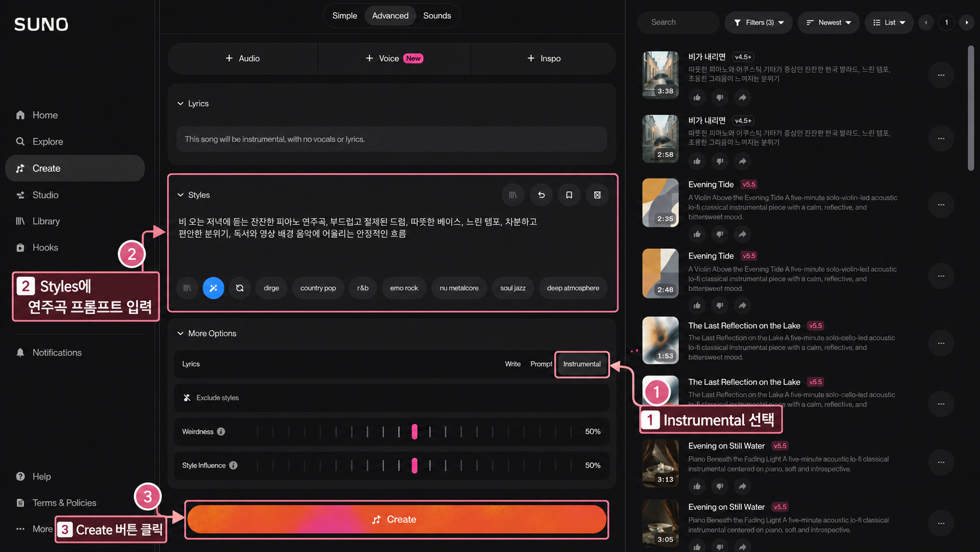Share the 2:35 Evening Tide song
This screenshot has width=980, height=552.
742,234
